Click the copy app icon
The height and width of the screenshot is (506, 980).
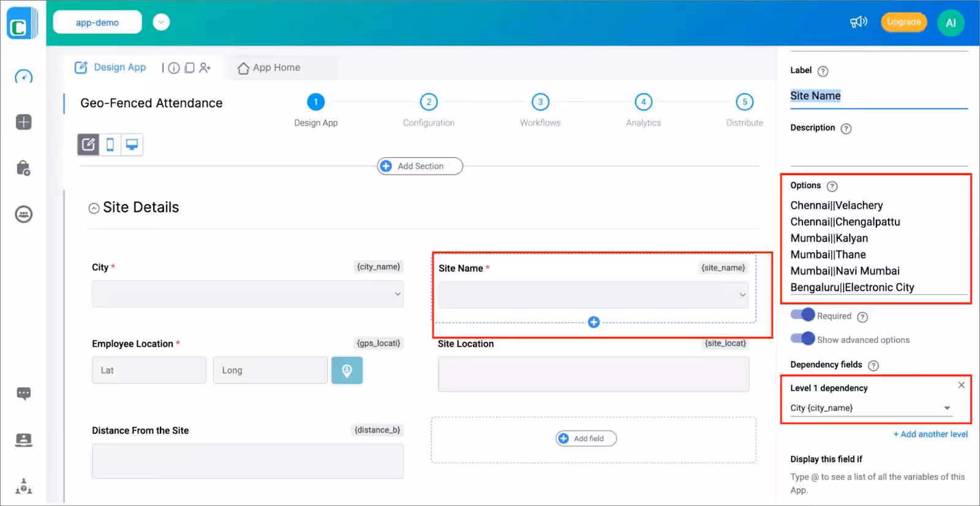(x=190, y=68)
